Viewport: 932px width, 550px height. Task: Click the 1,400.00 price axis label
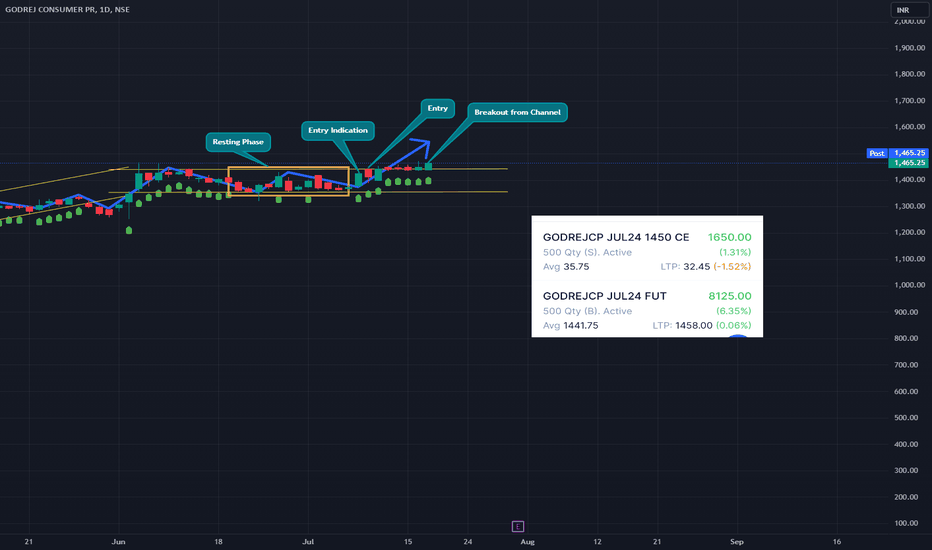coord(909,180)
